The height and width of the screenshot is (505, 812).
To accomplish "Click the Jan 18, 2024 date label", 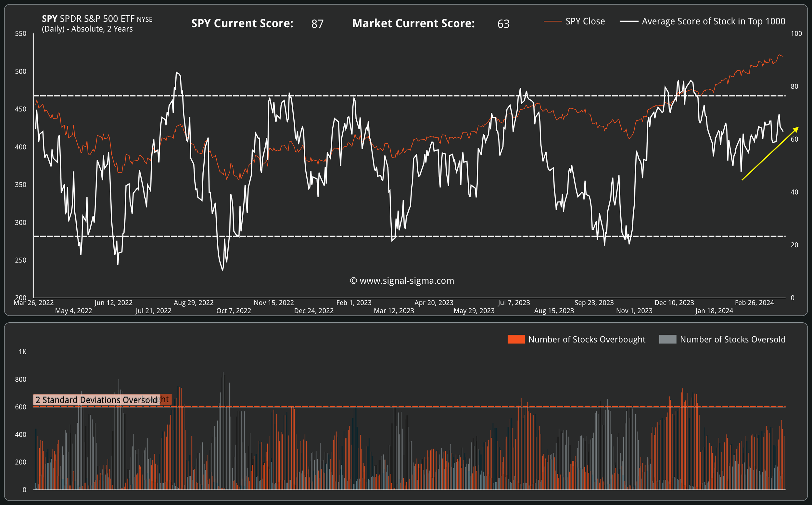I will tap(714, 311).
